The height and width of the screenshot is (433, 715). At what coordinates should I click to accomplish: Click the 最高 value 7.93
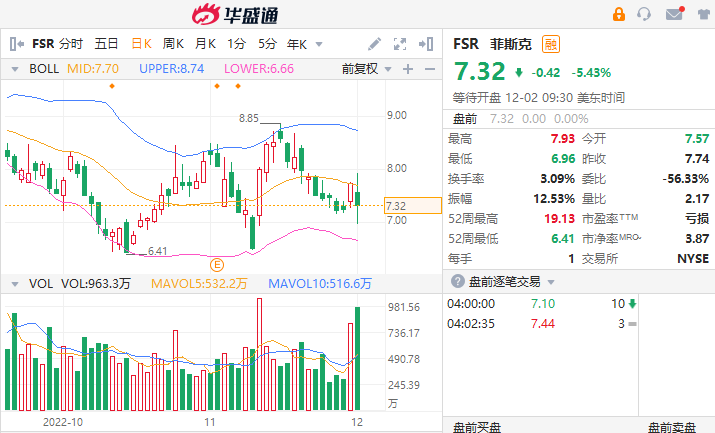[x=563, y=139]
